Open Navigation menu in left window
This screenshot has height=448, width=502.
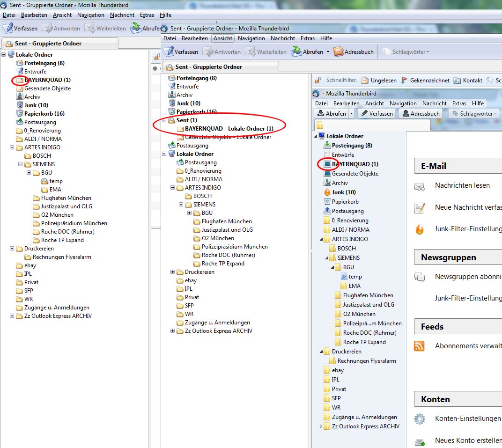click(90, 15)
